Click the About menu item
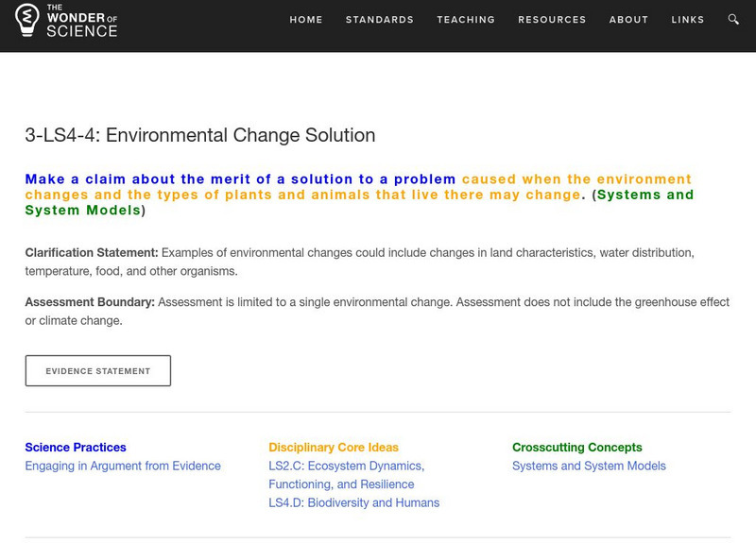756x543 pixels. pos(628,20)
